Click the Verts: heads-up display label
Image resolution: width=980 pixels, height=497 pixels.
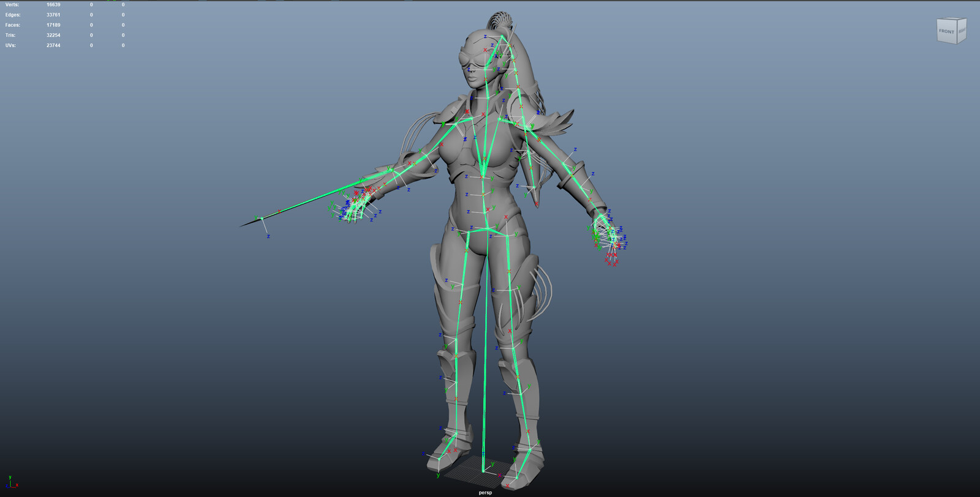pyautogui.click(x=12, y=5)
